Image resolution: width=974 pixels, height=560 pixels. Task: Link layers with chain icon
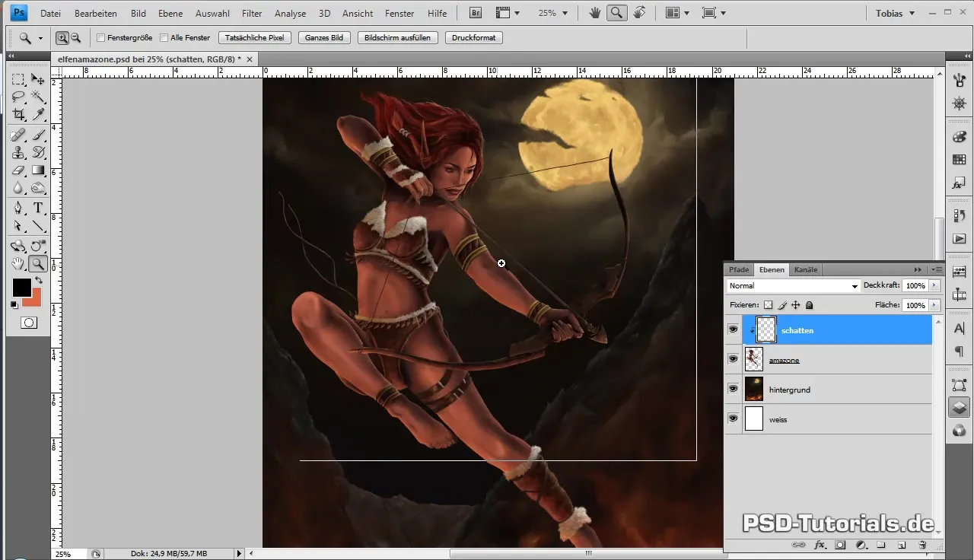(799, 545)
